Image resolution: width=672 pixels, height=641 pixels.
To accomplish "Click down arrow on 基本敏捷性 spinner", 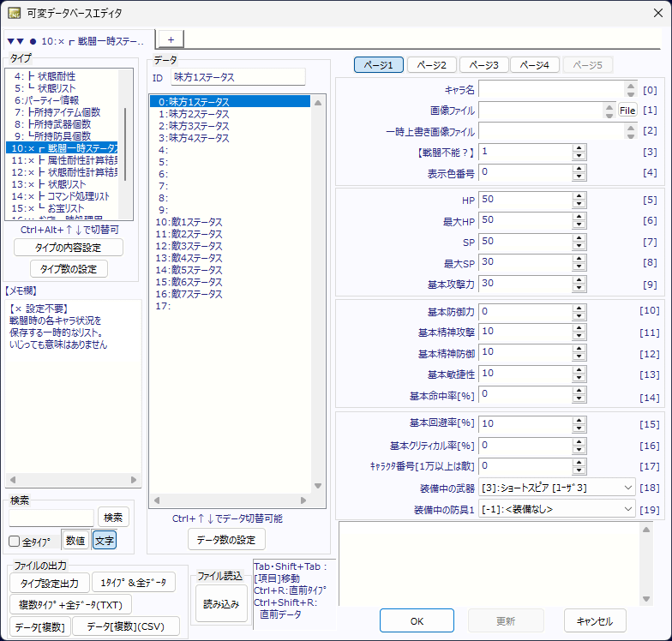I will [579, 378].
